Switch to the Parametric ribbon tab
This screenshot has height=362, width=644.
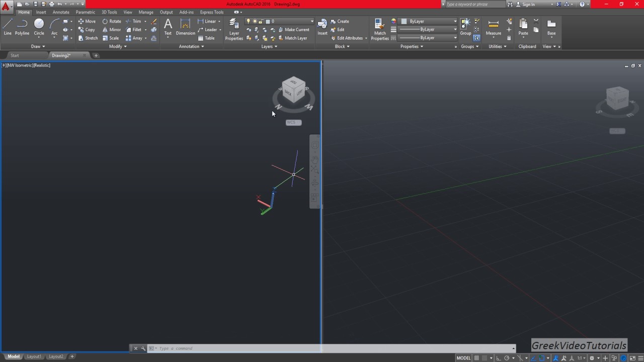click(86, 12)
